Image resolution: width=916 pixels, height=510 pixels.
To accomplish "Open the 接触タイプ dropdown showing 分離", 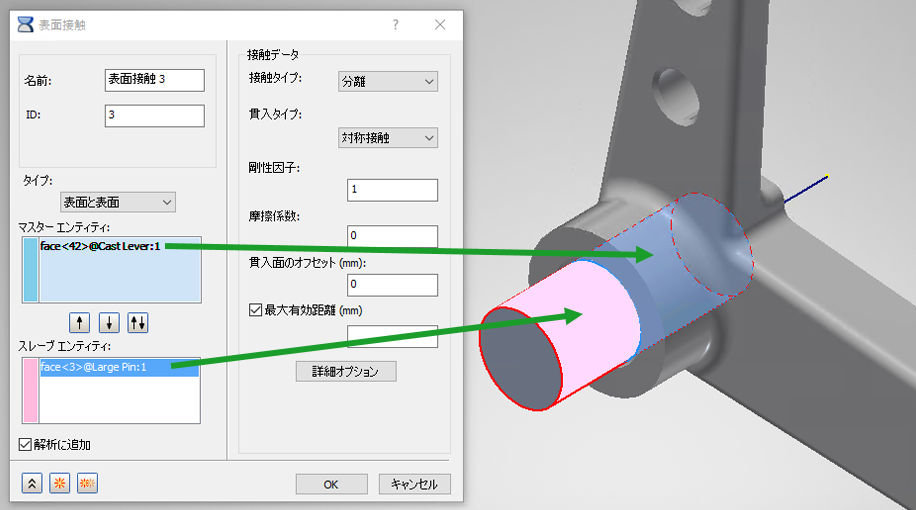I will (x=388, y=82).
